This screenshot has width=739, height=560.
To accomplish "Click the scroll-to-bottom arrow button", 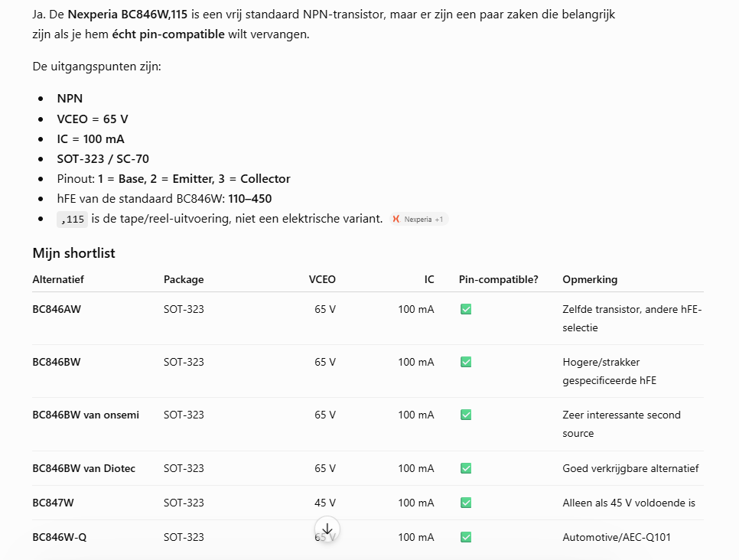I will tap(327, 529).
